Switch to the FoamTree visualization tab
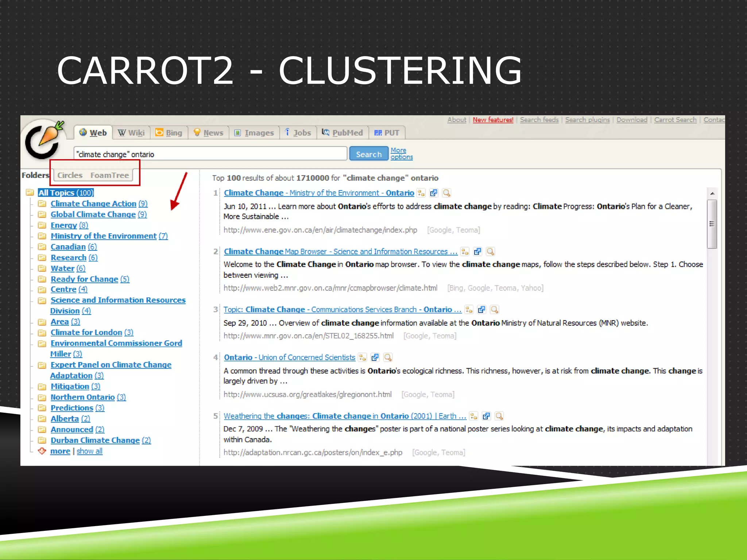 tap(110, 175)
